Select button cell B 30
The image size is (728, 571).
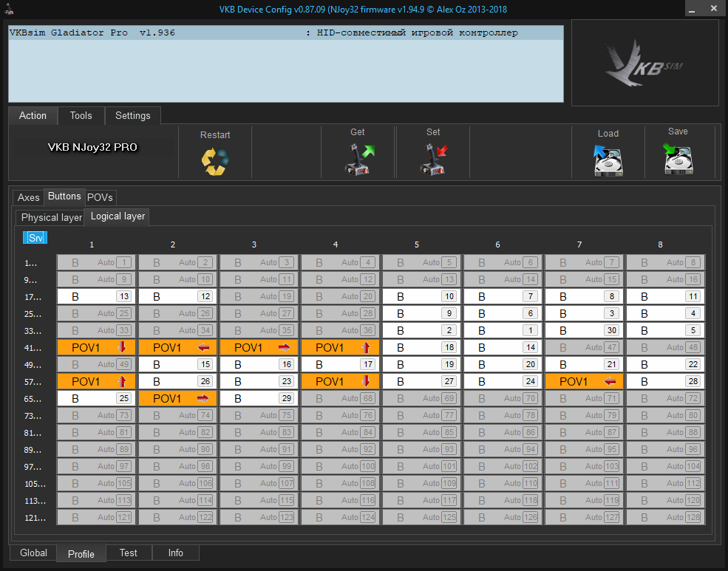584,330
